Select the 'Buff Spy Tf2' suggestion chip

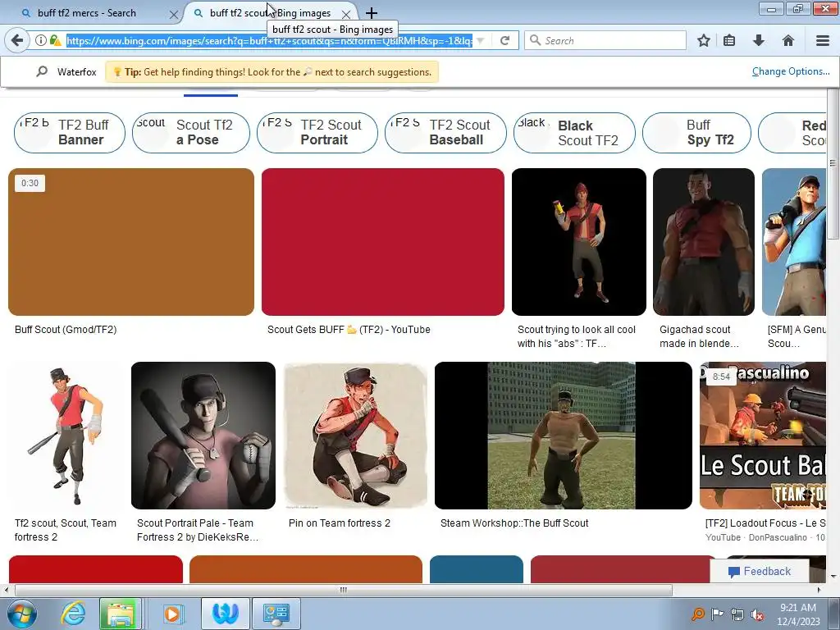pos(696,132)
